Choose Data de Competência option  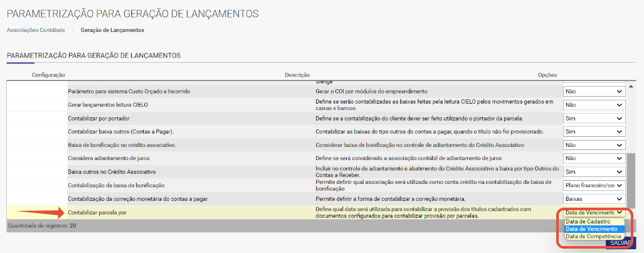(594, 237)
